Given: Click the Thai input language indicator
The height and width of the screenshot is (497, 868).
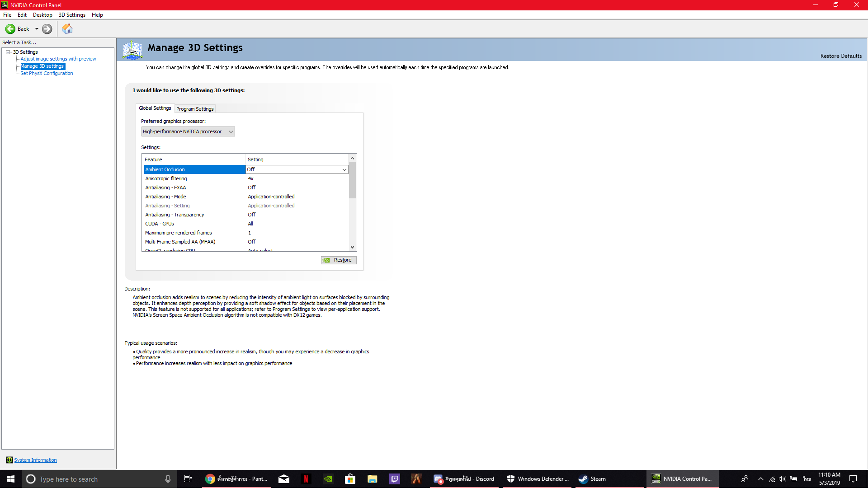Looking at the screenshot, I should click(x=807, y=479).
